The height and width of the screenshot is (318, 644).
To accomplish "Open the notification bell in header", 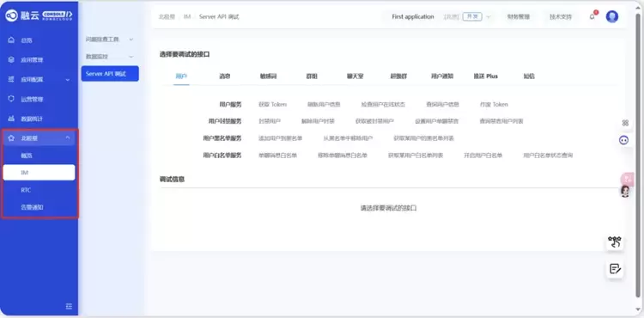I will click(x=592, y=16).
